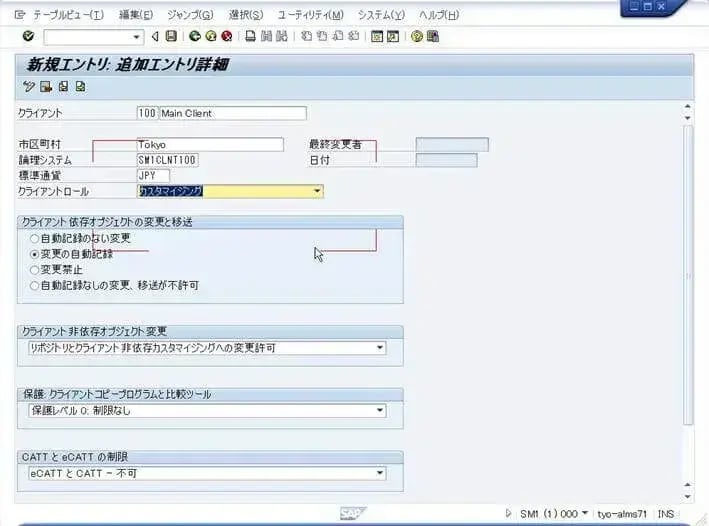Click the red Cancel icon
This screenshot has height=526, width=709.
point(227,36)
